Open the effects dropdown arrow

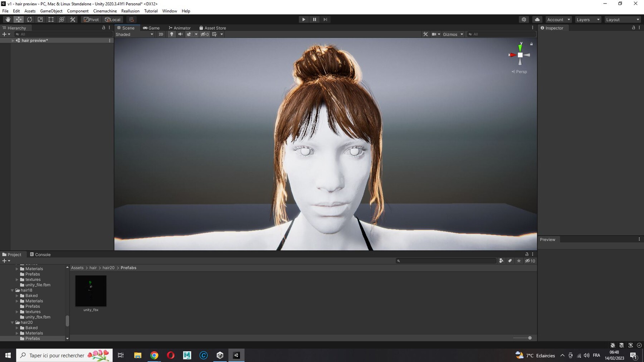point(196,34)
